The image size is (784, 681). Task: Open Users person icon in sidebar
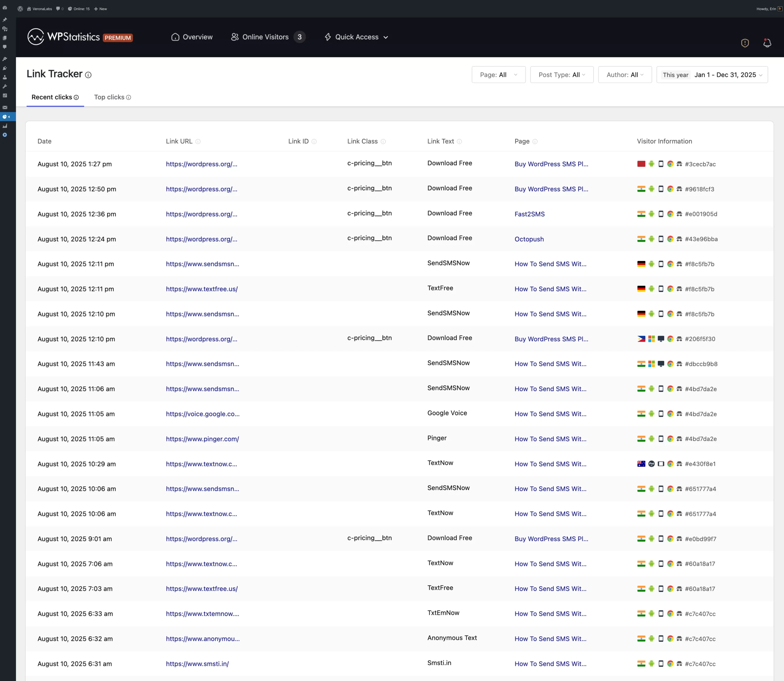pyautogui.click(x=5, y=77)
